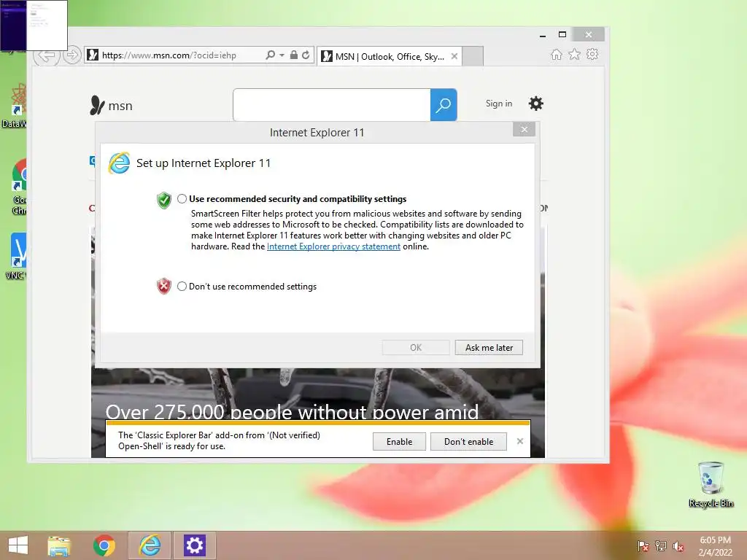Open MSN page settings gear icon
Viewport: 747px width, 560px height.
pyautogui.click(x=536, y=104)
